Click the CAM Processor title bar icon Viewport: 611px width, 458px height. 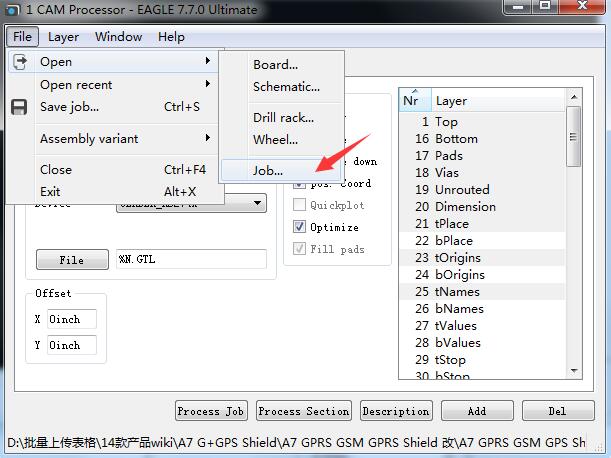click(12, 10)
